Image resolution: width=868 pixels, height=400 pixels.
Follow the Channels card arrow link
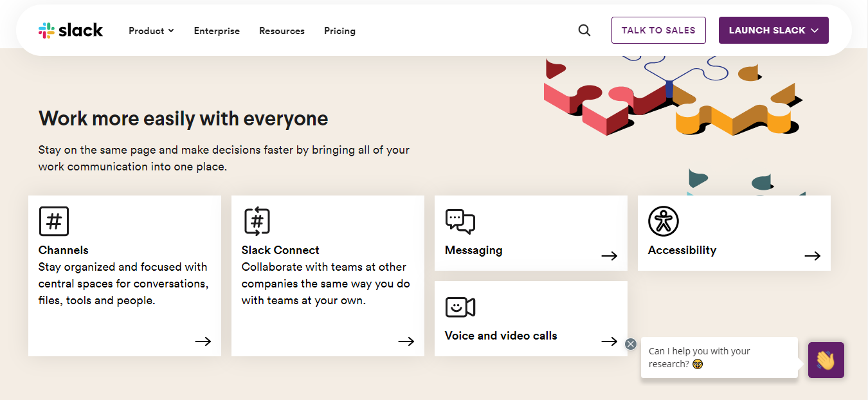(x=203, y=341)
